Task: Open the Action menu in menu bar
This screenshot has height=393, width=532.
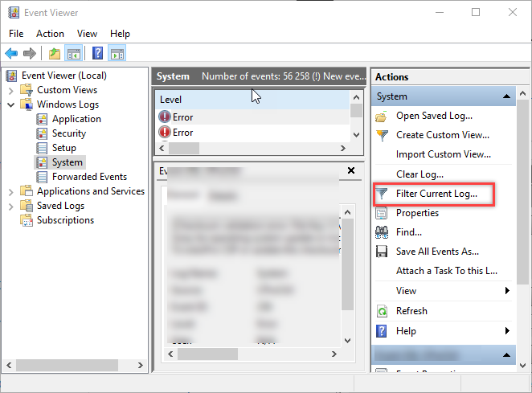Action: [50, 34]
